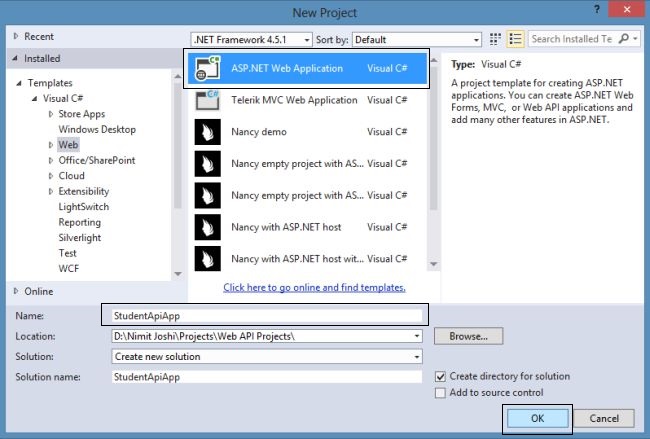The image size is (650, 439).
Task: Click the Solution name input field
Action: pos(267,377)
